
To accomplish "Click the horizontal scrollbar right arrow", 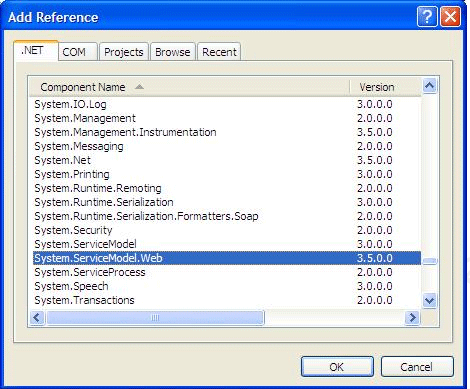I will click(x=412, y=317).
